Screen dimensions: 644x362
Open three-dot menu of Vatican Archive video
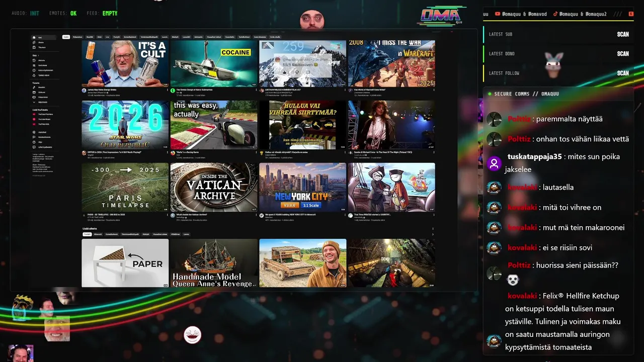coord(256,215)
